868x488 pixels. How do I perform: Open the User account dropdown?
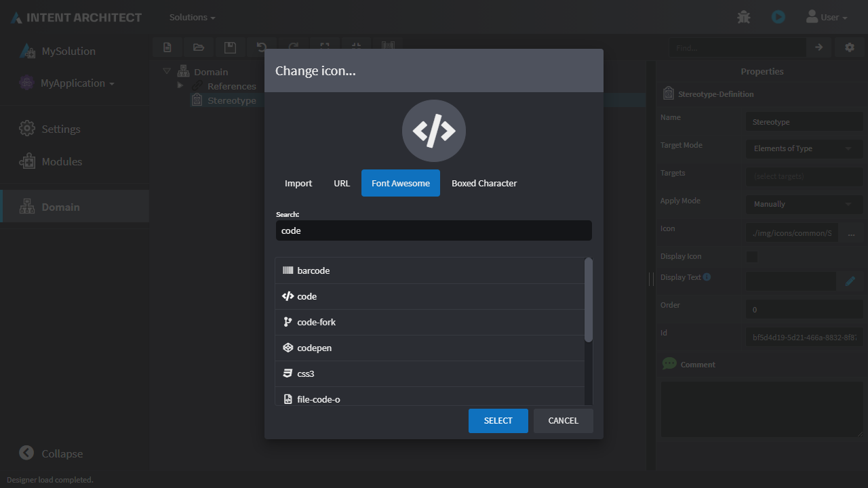(827, 17)
